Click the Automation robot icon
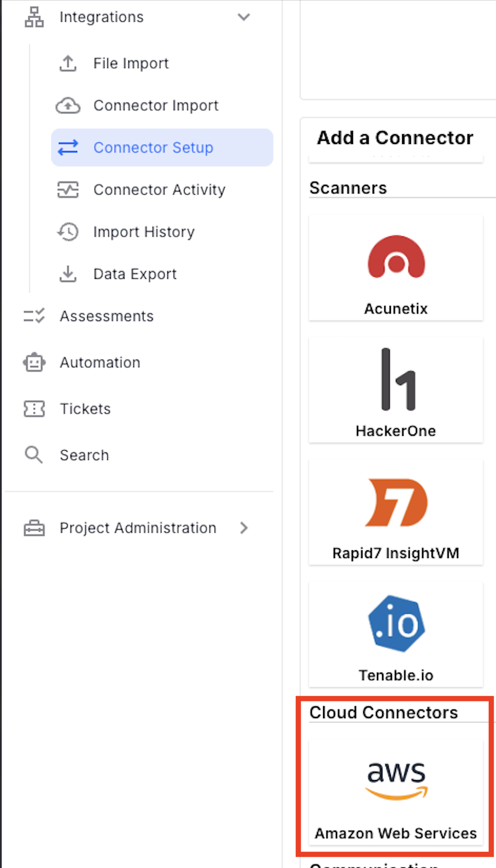Screen dimensions: 496x868 [34, 362]
